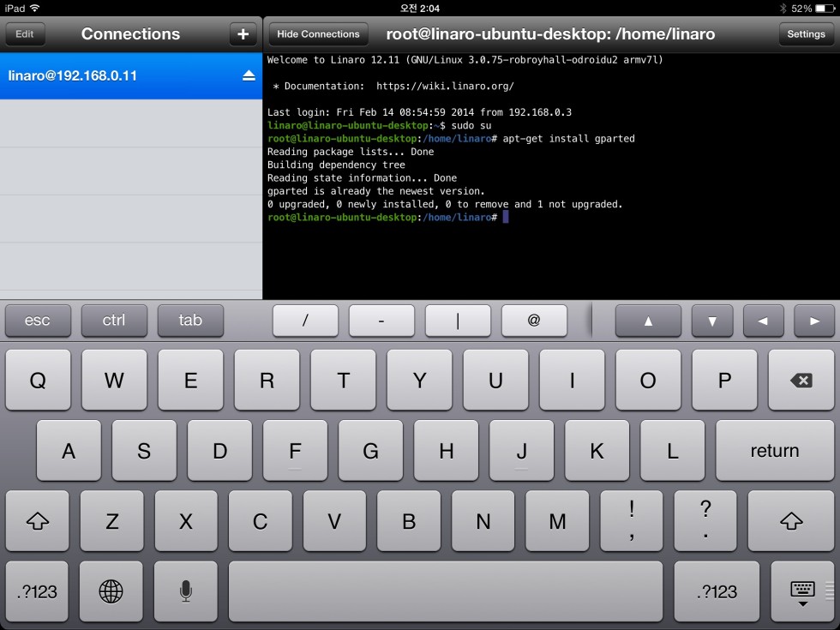Toggle the ctrl modifier key
The image size is (840, 630).
(x=114, y=321)
